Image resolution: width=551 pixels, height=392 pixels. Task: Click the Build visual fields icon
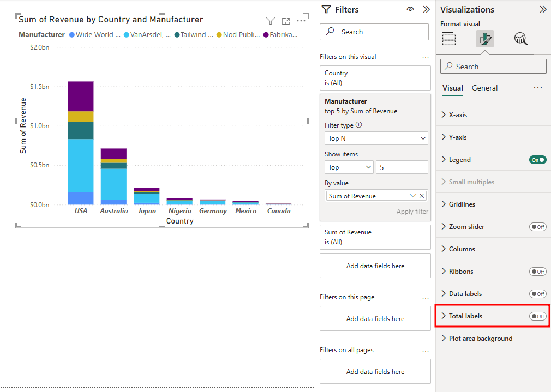[449, 39]
